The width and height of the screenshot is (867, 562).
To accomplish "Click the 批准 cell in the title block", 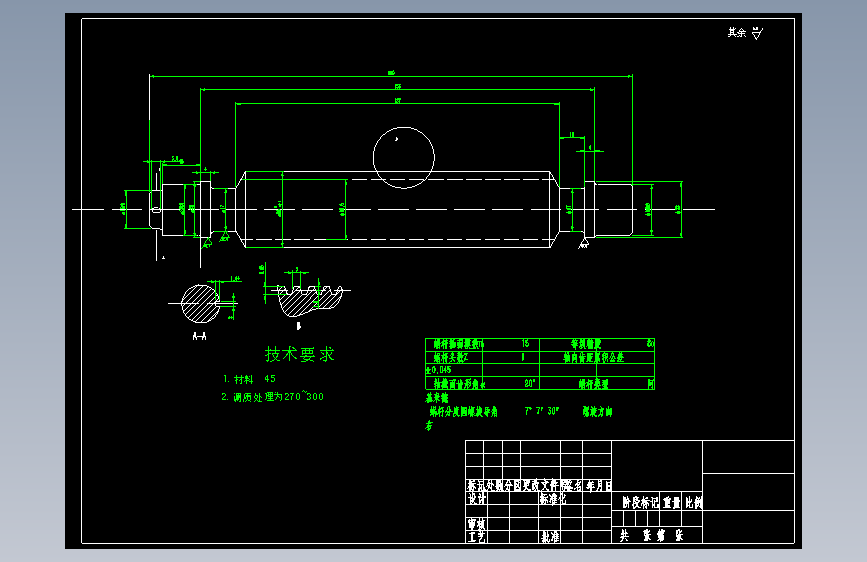I will tap(550, 537).
